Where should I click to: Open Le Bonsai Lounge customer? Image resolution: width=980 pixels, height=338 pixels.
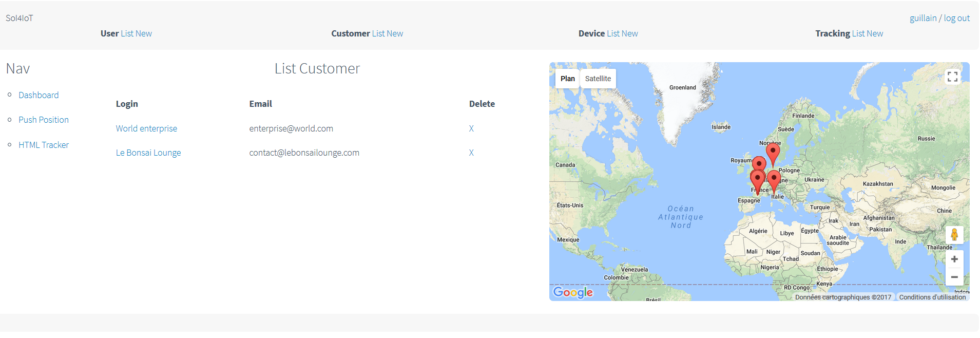(x=148, y=153)
